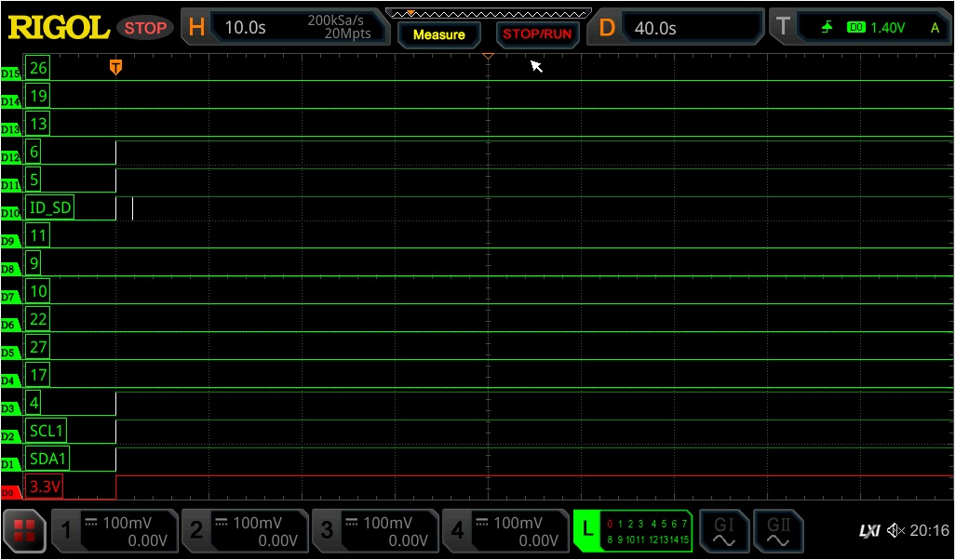Click the LXI network status icon
This screenshot has width=955, height=560.
point(868,531)
